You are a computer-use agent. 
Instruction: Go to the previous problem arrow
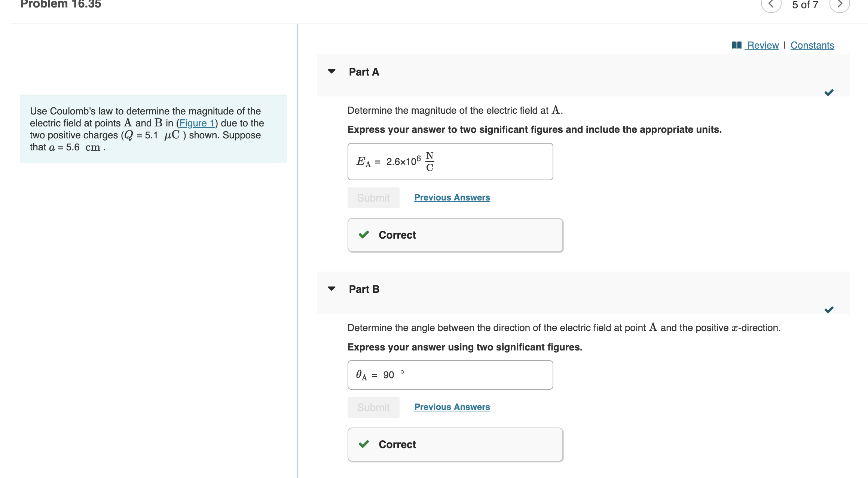point(771,4)
